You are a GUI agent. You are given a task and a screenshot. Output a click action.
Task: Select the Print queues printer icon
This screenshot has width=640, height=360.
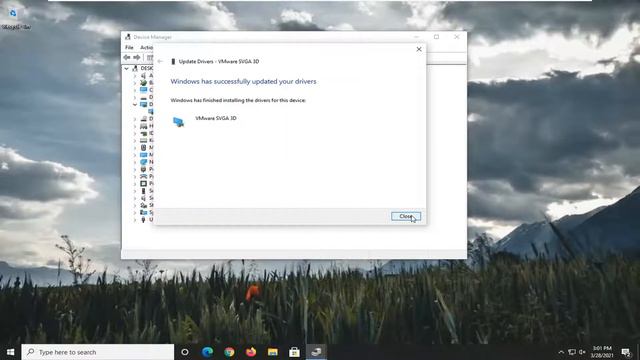pyautogui.click(x=143, y=176)
